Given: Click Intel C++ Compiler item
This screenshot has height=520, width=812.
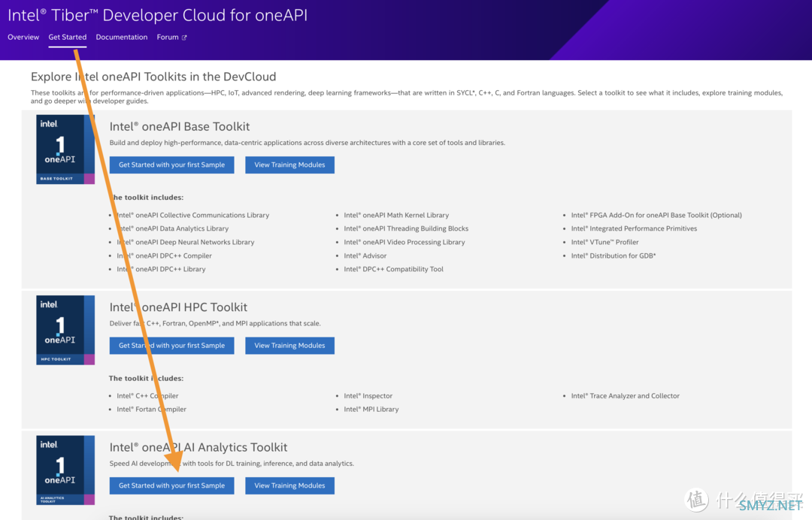Looking at the screenshot, I should pyautogui.click(x=147, y=396).
